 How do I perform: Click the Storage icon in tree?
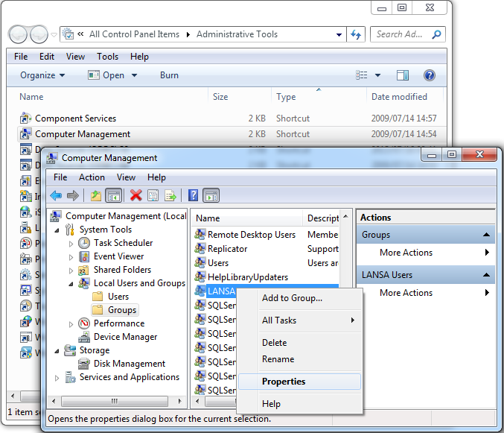point(70,350)
